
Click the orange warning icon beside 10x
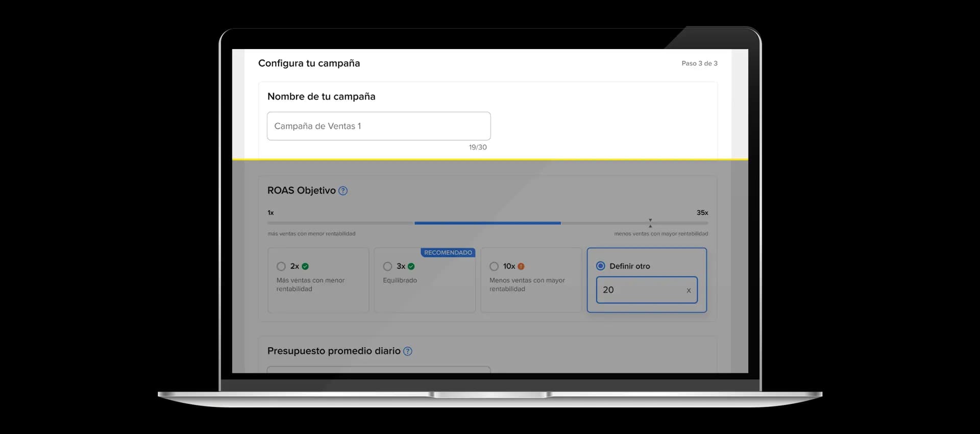[521, 267]
